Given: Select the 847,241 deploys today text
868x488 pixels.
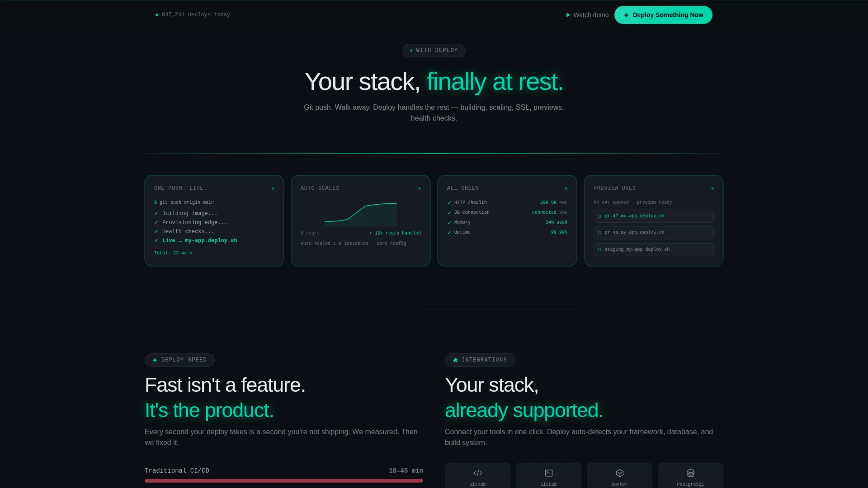Looking at the screenshot, I should (196, 15).
